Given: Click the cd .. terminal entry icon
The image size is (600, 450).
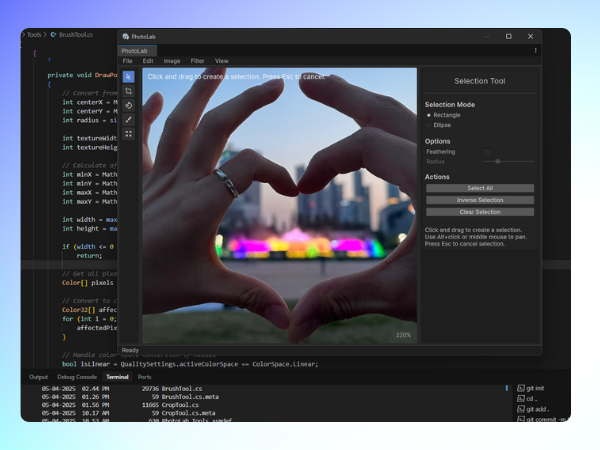Looking at the screenshot, I should point(520,399).
